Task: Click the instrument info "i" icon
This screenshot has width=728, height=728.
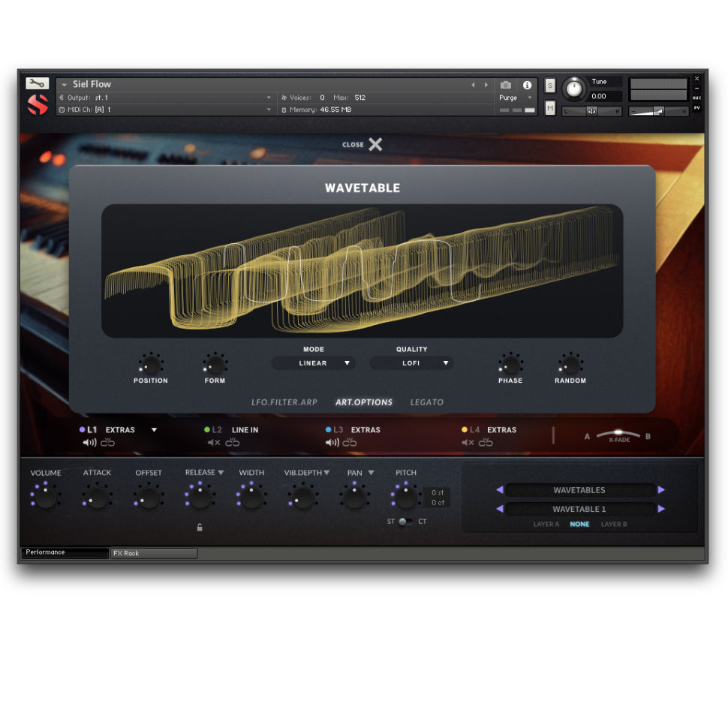Action: tap(528, 86)
